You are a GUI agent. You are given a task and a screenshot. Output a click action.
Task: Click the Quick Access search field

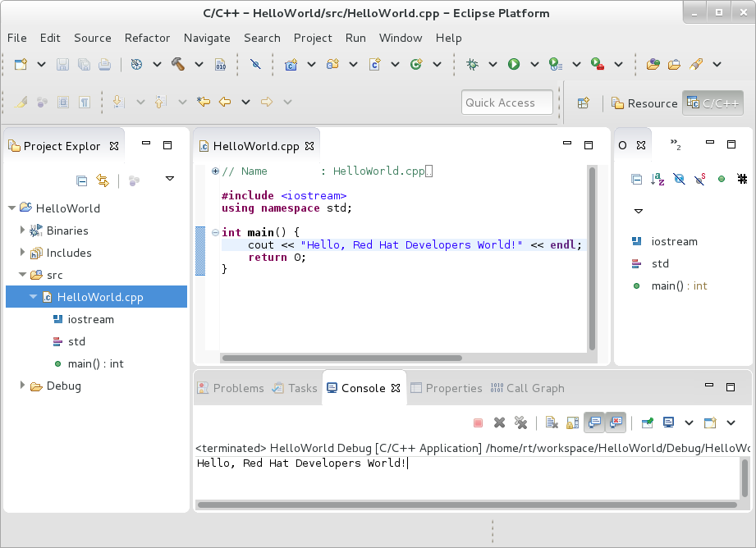pyautogui.click(x=506, y=103)
